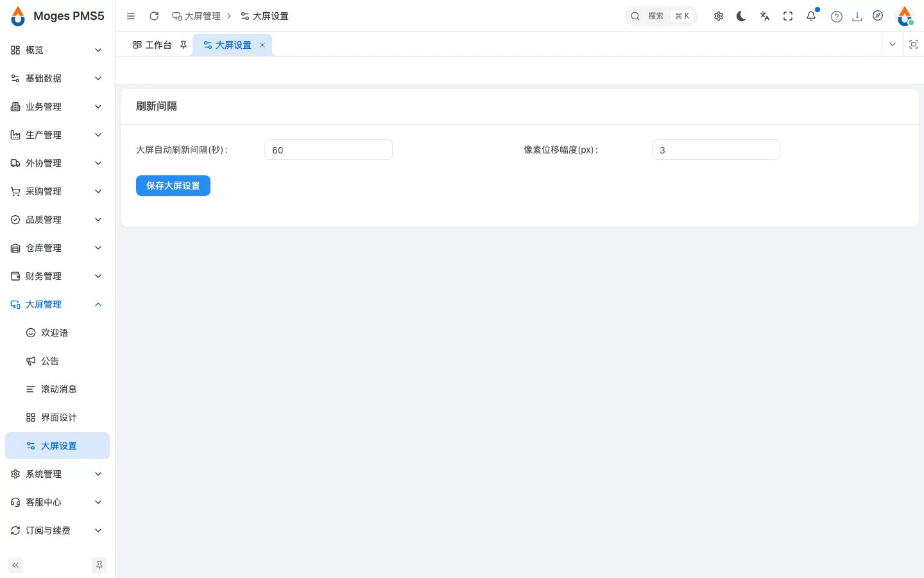Select 大屏设置 in the sidebar
The image size is (924, 578).
pyautogui.click(x=57, y=446)
